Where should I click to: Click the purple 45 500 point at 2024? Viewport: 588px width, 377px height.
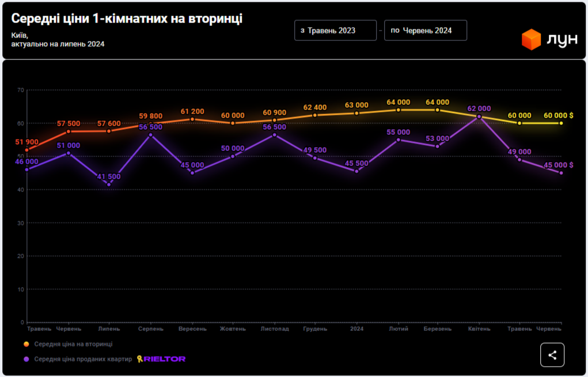pyautogui.click(x=356, y=171)
